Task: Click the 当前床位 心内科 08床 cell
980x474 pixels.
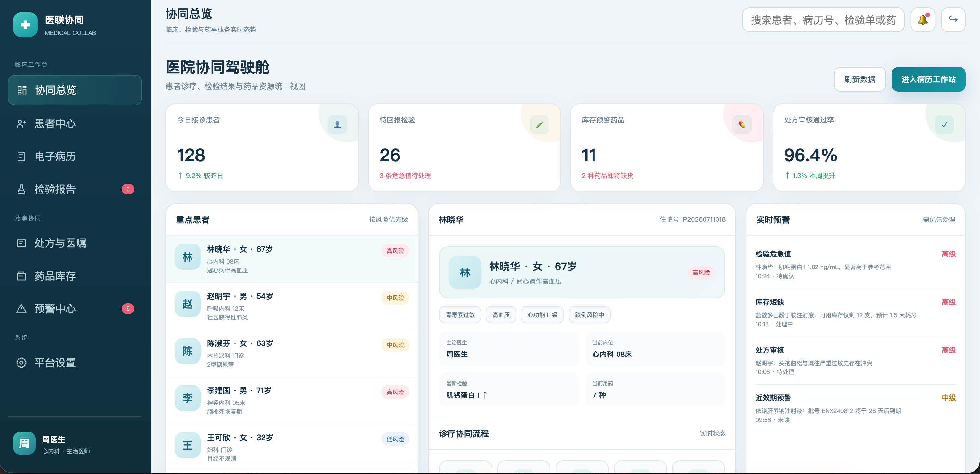Action: point(655,349)
